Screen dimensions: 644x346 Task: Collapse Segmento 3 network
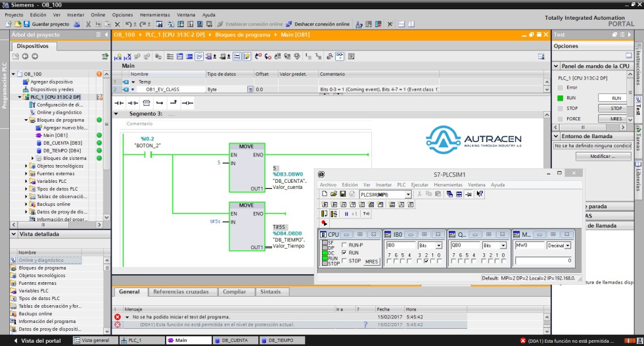pyautogui.click(x=116, y=114)
